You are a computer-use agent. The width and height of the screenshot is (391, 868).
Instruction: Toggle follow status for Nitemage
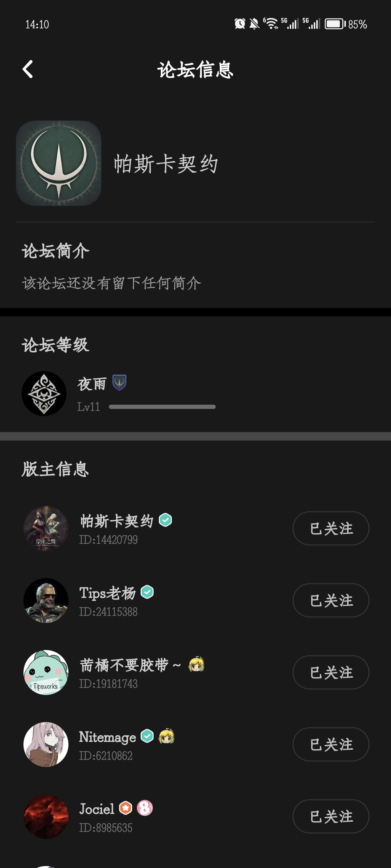pyautogui.click(x=331, y=744)
